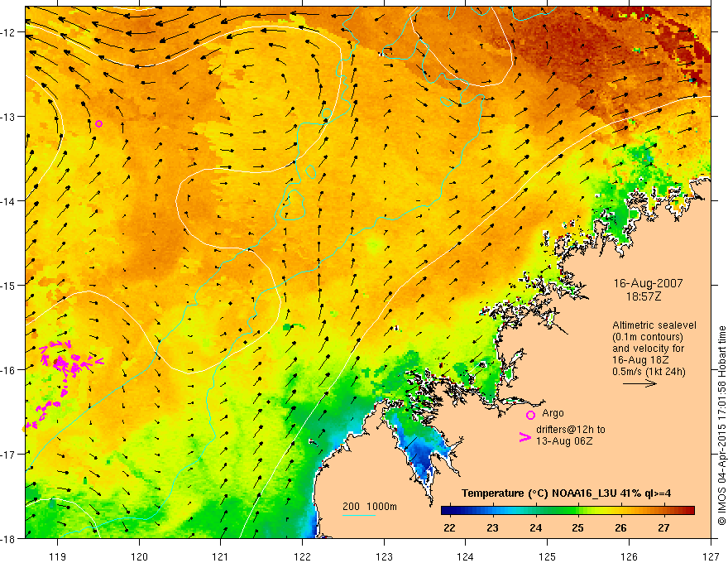Click latitude axis label -12

tap(9, 32)
